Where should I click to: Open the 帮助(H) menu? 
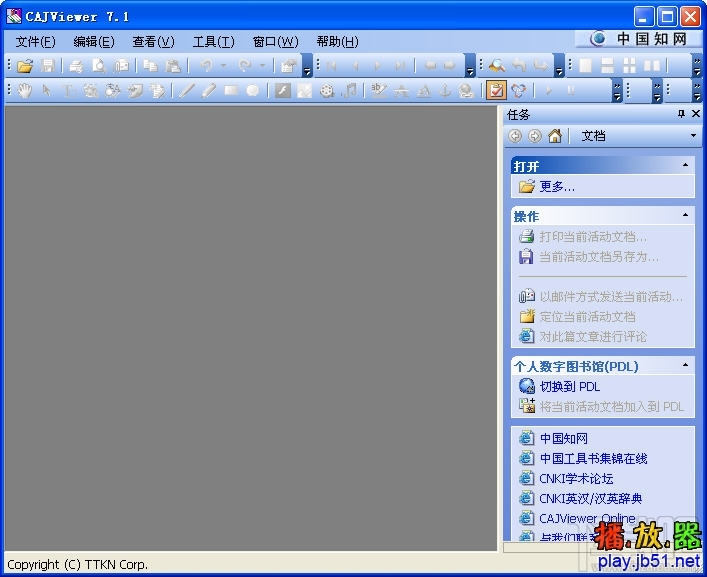(x=338, y=42)
